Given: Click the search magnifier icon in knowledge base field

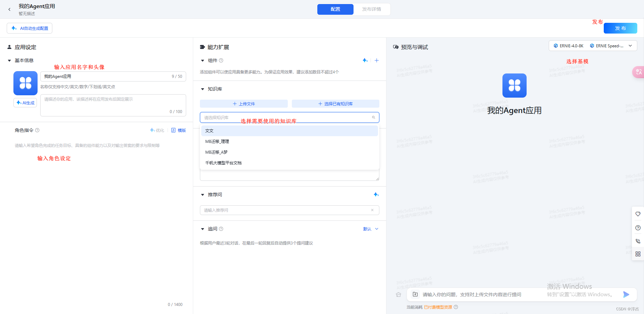Looking at the screenshot, I should pos(373,117).
